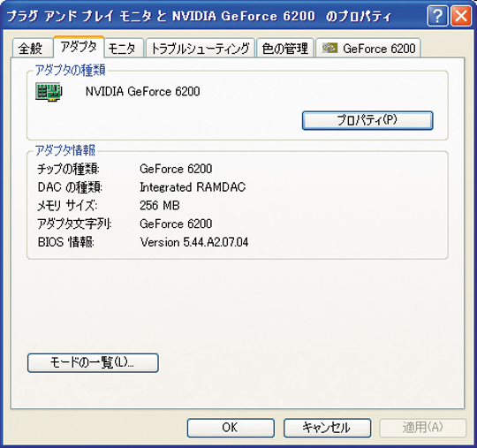
Task: Click the NVIDIA logo icon on GeForce 6200 tab
Action: pos(330,48)
